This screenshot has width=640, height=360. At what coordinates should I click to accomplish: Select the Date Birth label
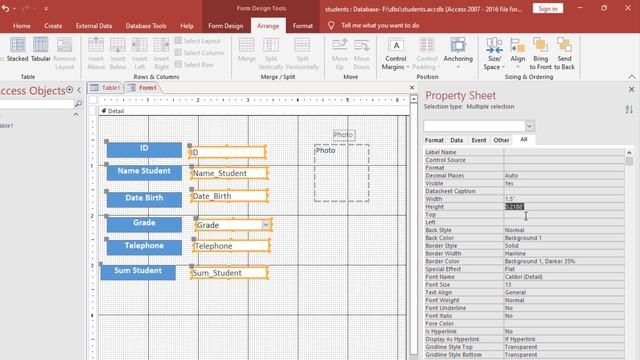[144, 199]
